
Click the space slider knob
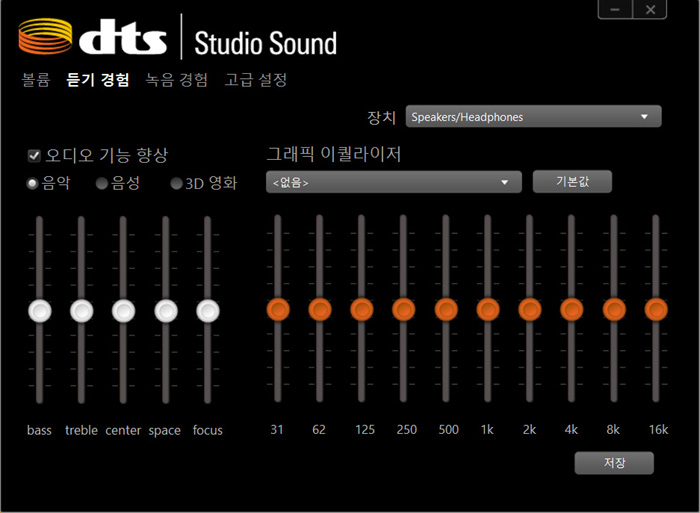(x=166, y=311)
